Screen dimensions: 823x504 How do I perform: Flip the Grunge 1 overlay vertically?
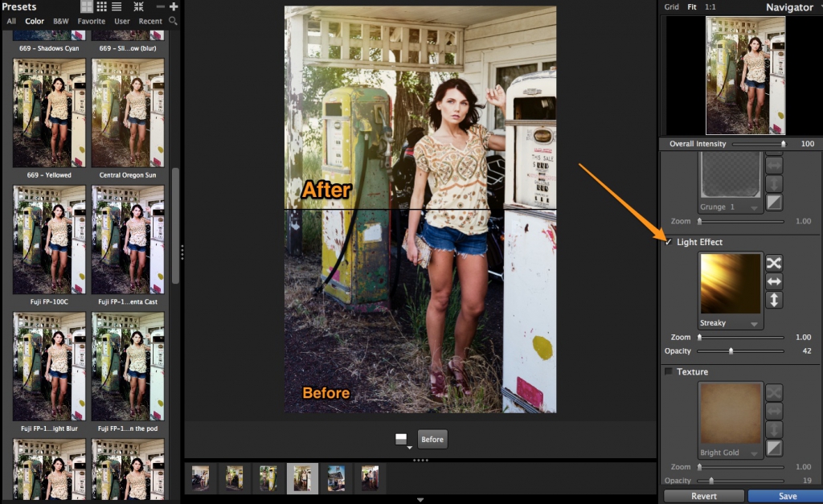(x=774, y=184)
